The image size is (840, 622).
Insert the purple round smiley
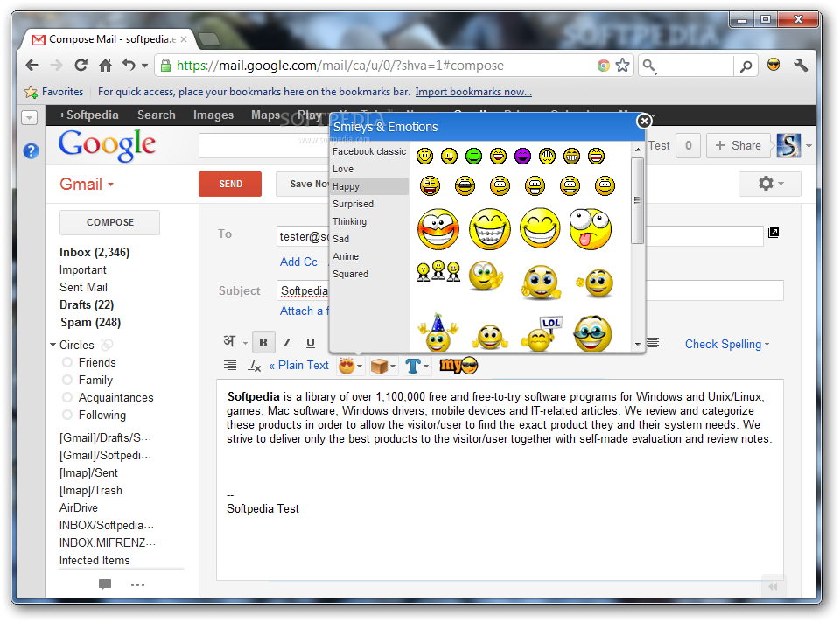[522, 157]
